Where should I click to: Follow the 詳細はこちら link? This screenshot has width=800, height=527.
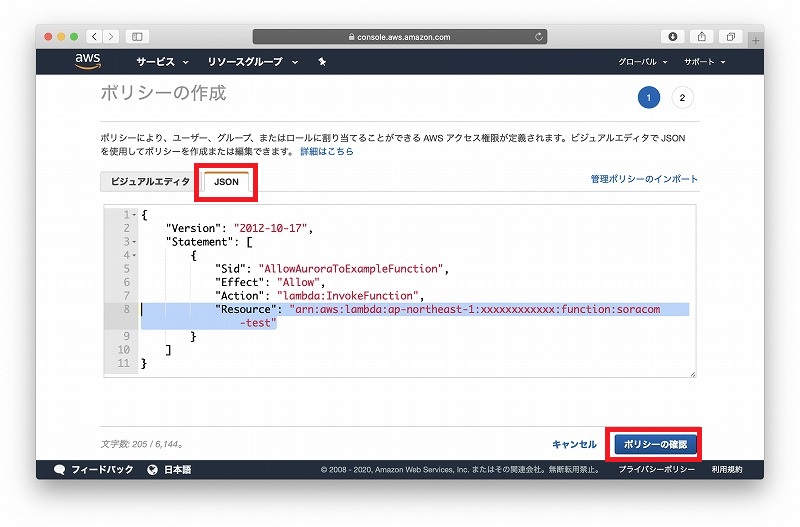click(x=327, y=152)
